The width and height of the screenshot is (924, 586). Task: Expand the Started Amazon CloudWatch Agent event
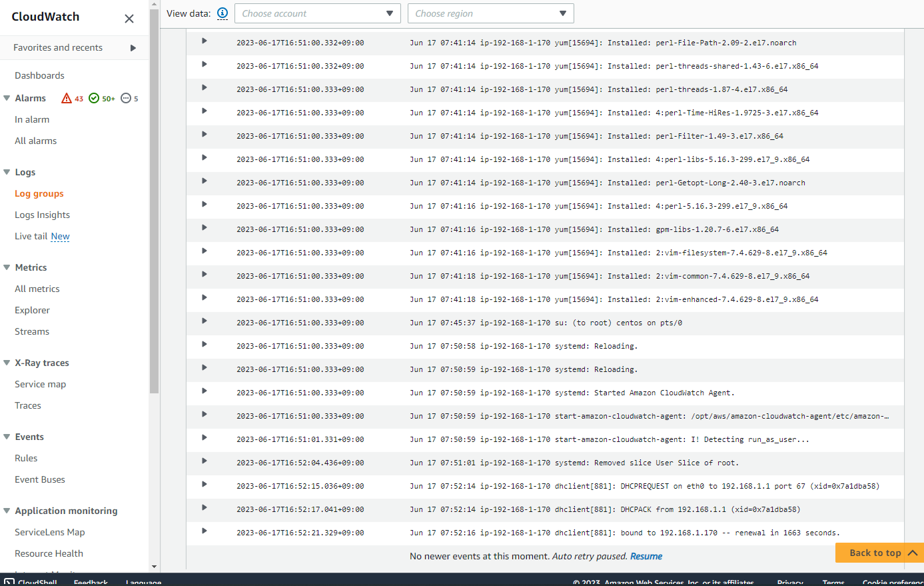pyautogui.click(x=205, y=391)
